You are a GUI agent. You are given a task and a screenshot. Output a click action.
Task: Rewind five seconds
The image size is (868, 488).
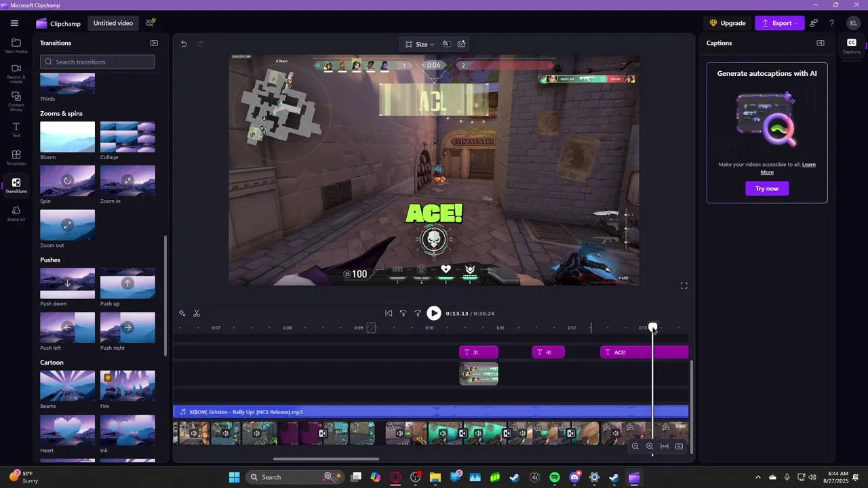click(403, 313)
